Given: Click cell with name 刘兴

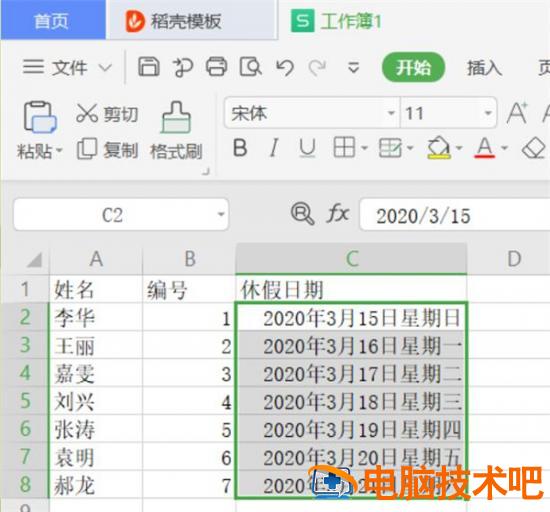Looking at the screenshot, I should pyautogui.click(x=96, y=401).
